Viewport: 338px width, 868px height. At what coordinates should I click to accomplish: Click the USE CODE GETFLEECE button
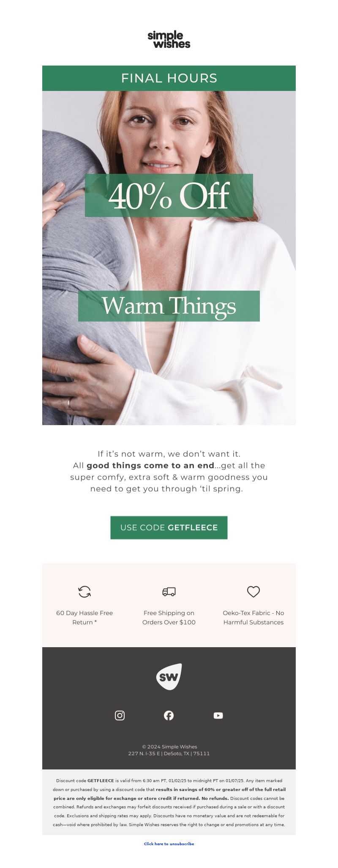pos(169,527)
